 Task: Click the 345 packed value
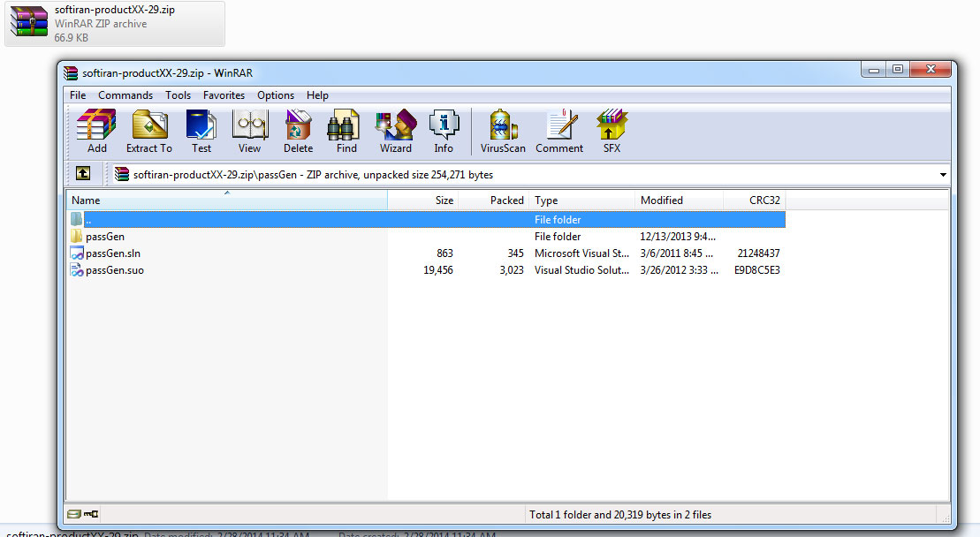(515, 253)
